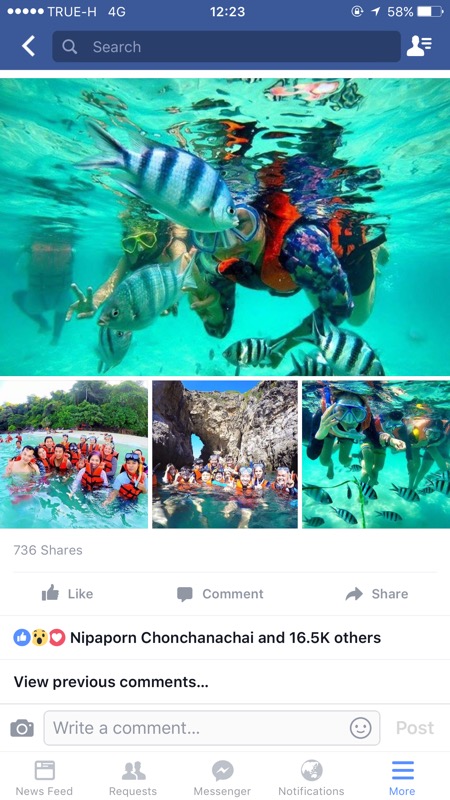
Task: Open Nipaporn Chonchanachai and 16.5K others
Action: click(225, 638)
